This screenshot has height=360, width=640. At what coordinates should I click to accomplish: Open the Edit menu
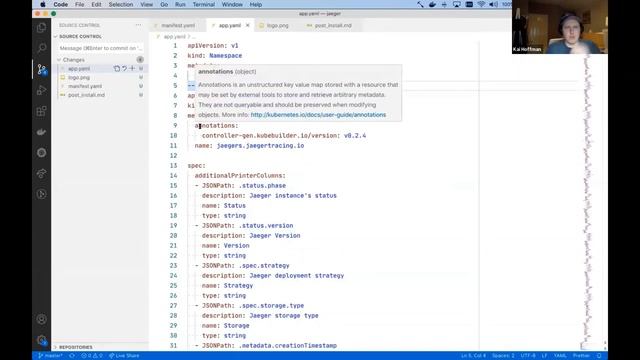click(x=96, y=4)
